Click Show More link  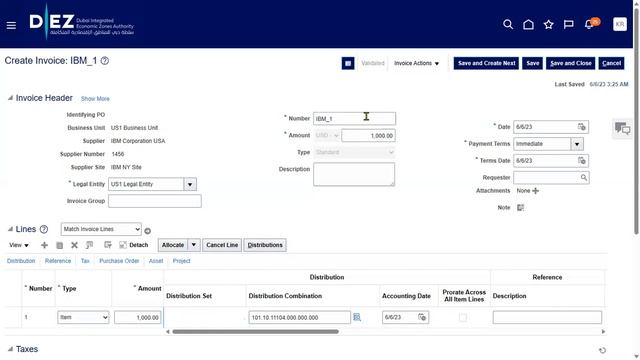click(95, 99)
